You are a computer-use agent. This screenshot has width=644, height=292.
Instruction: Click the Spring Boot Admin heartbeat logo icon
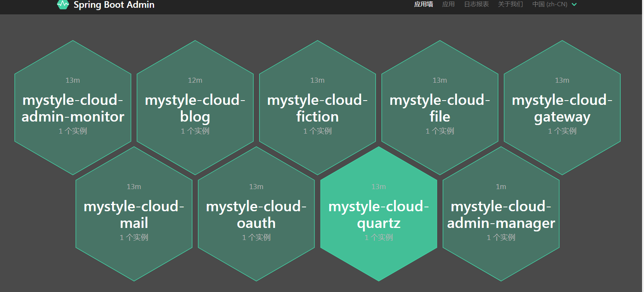point(63,5)
